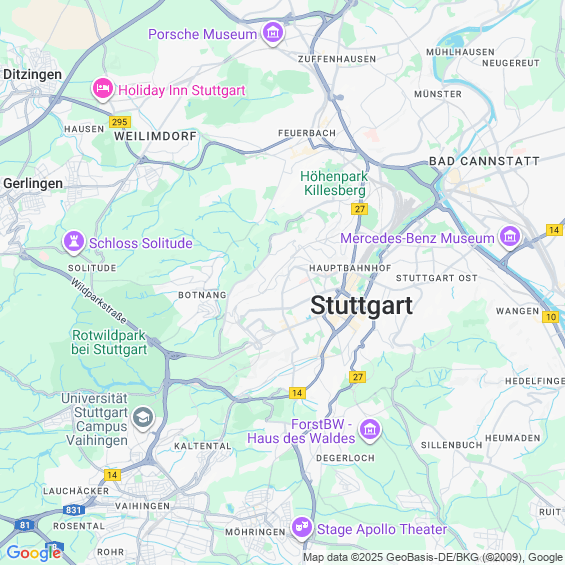
Task: Click the 831 route shield
Action: (74, 510)
